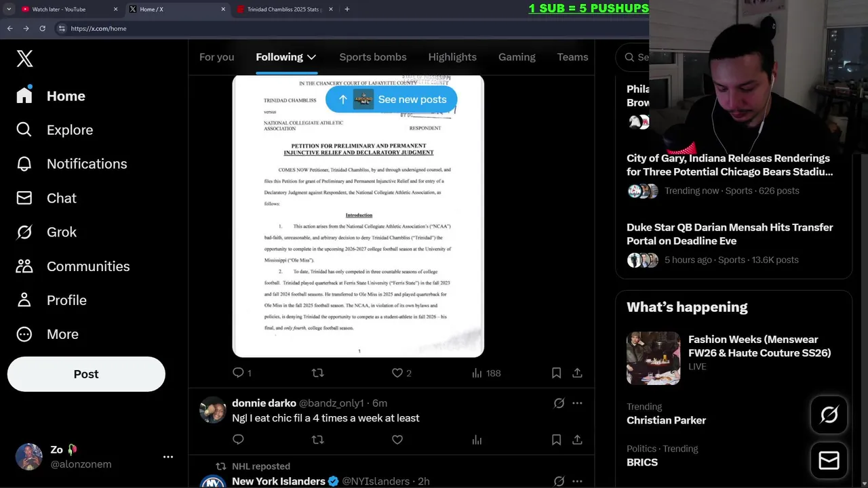Click Fashion Weeks event thumbnail
The image size is (868, 488).
tap(653, 359)
